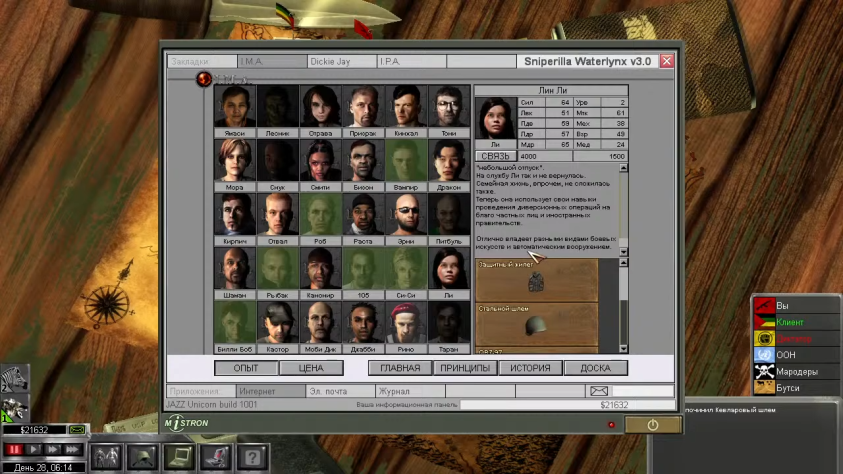Click the Mistron logo on the laptop
Screen dimensions: 843x474
click(x=187, y=423)
